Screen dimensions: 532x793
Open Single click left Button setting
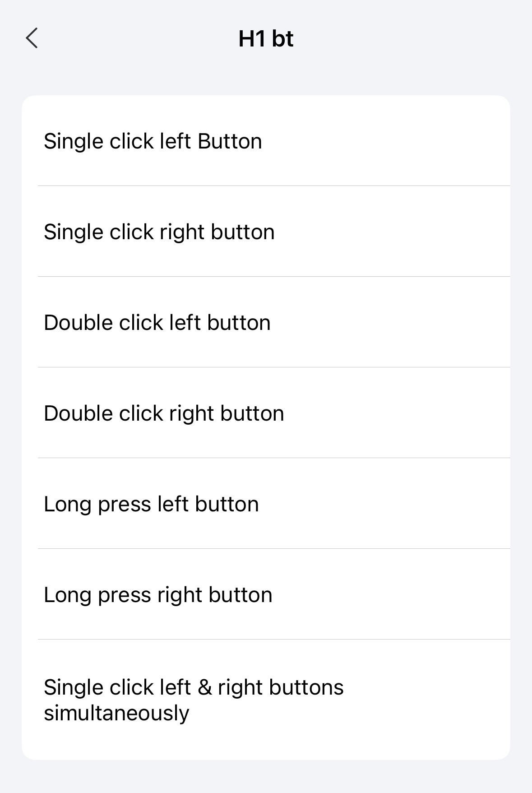(266, 141)
